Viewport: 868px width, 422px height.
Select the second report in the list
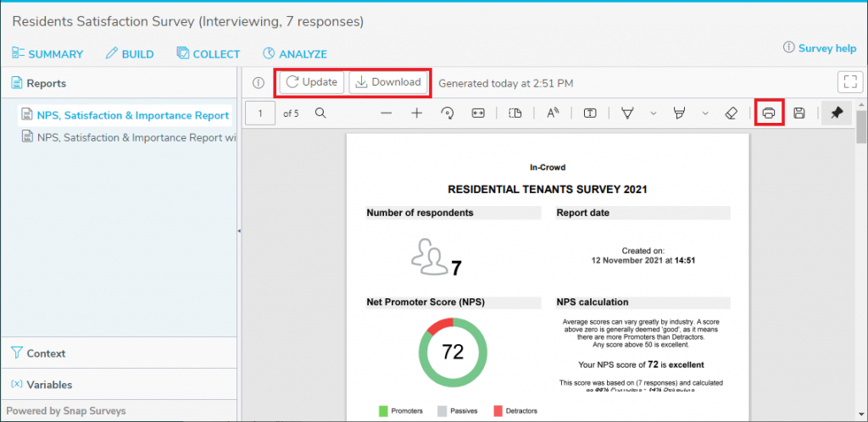(x=129, y=138)
